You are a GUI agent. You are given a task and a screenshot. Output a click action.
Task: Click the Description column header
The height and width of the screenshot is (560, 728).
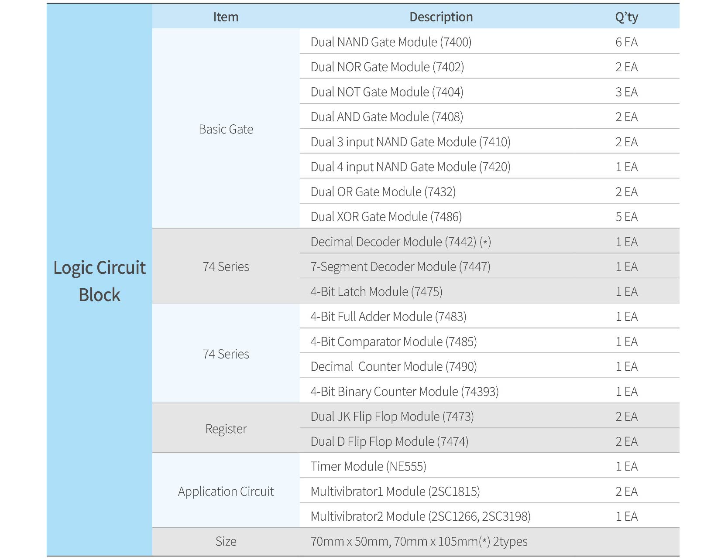coord(441,17)
